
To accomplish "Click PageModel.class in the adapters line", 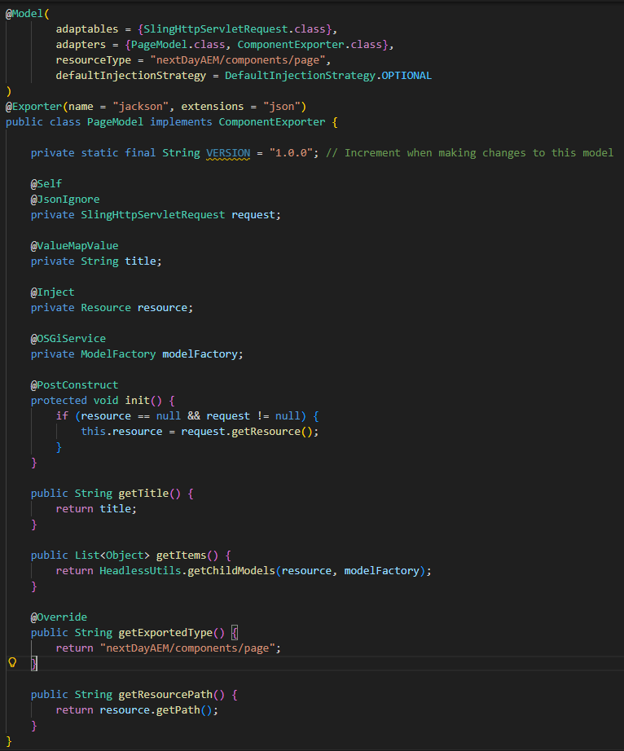I will point(178,45).
